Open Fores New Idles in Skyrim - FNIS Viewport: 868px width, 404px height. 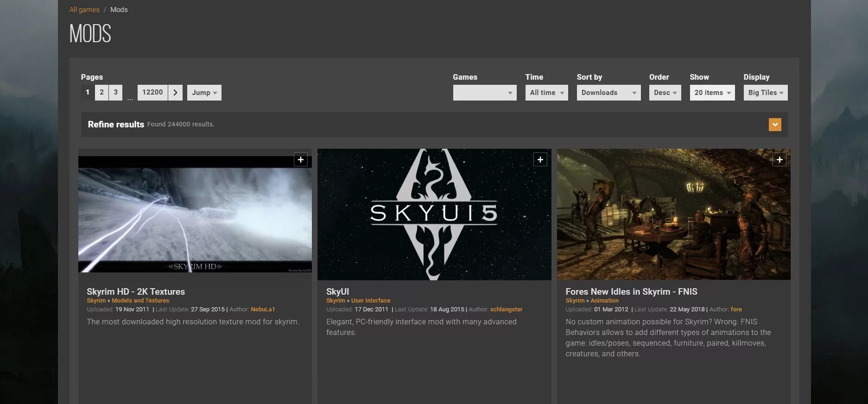[631, 291]
